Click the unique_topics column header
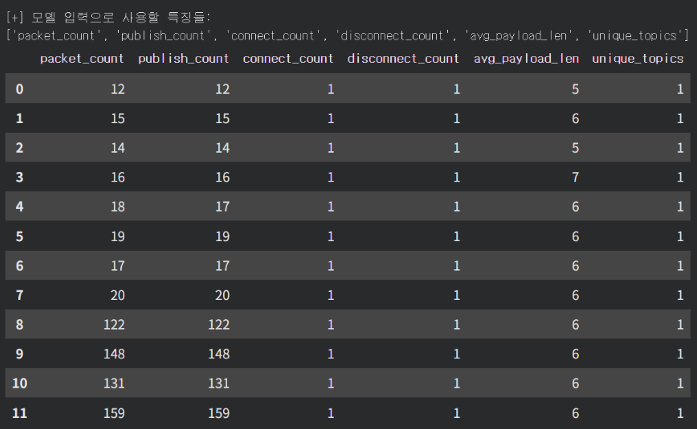Viewport: 697px width, 429px height. click(637, 58)
